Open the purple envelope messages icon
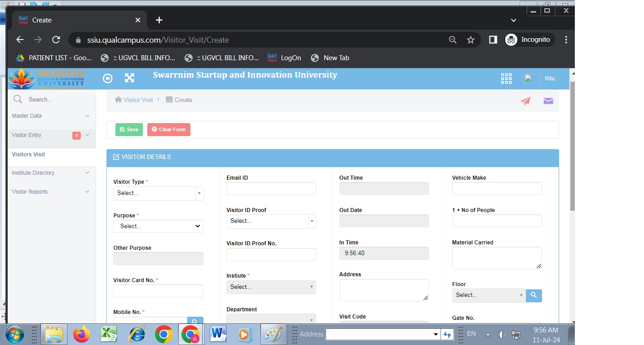The height and width of the screenshot is (345, 644). (x=548, y=101)
